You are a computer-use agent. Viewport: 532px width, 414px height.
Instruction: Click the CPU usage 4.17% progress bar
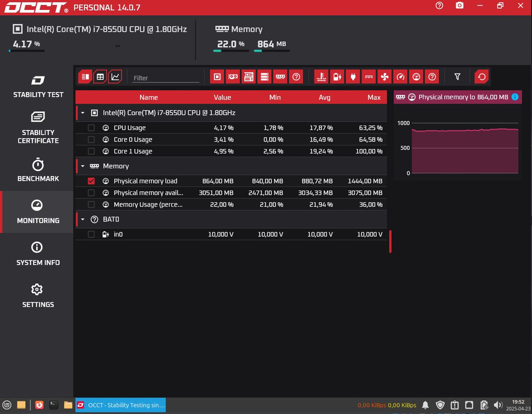tap(26, 51)
